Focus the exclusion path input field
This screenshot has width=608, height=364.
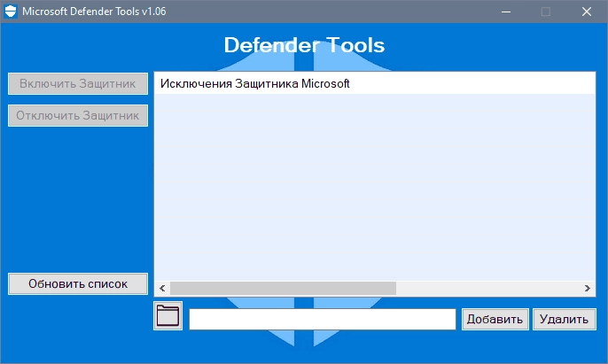tap(323, 320)
